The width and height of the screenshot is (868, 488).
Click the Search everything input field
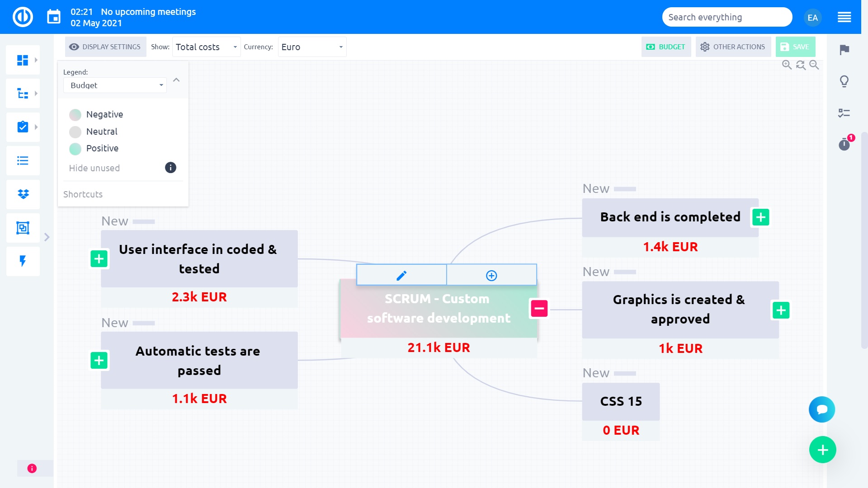tap(726, 17)
